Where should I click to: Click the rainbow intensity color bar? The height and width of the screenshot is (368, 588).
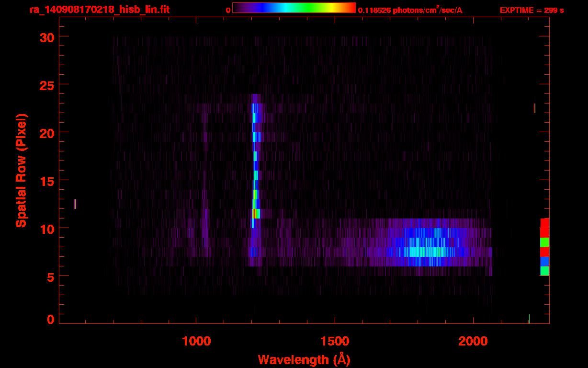click(x=294, y=8)
